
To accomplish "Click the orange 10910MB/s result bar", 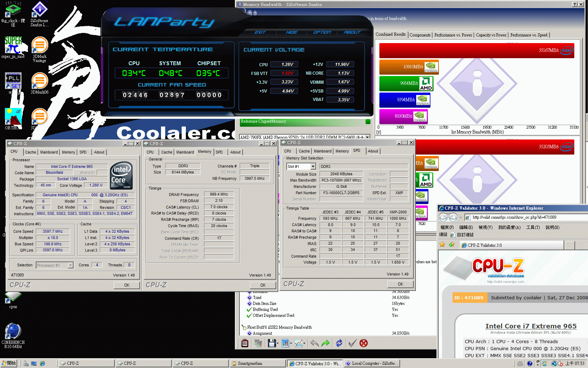I will (x=409, y=67).
